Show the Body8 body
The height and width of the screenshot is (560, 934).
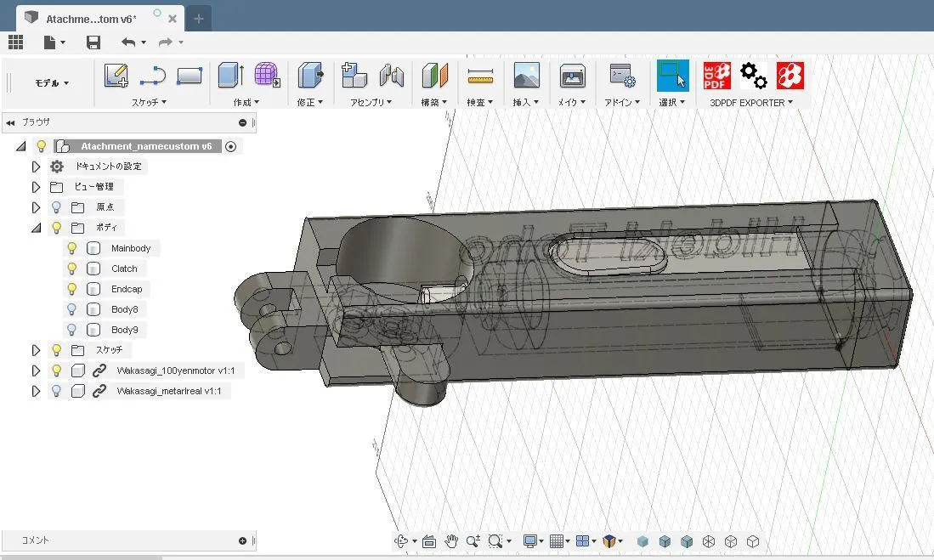pos(72,309)
